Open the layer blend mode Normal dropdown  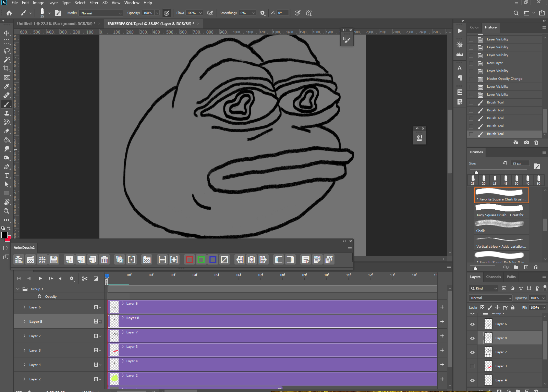[x=490, y=298]
